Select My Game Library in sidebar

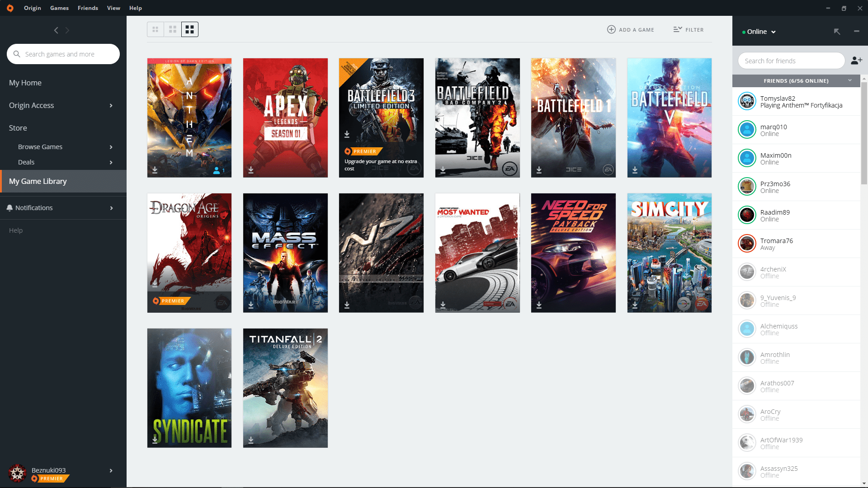coord(63,181)
